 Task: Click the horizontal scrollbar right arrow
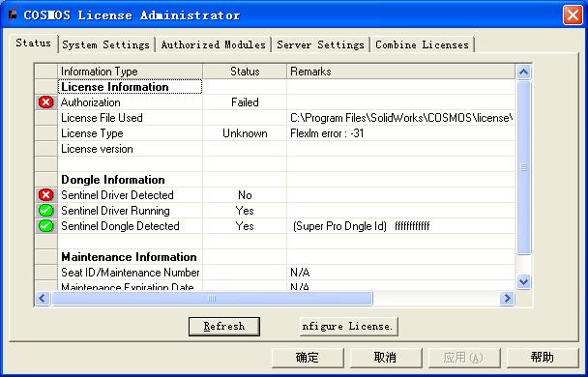(x=508, y=299)
